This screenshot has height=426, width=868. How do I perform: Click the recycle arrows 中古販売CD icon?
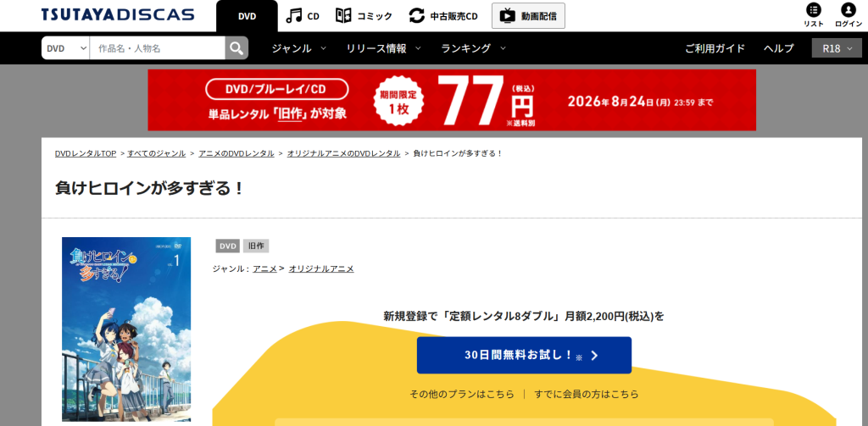[x=417, y=16]
